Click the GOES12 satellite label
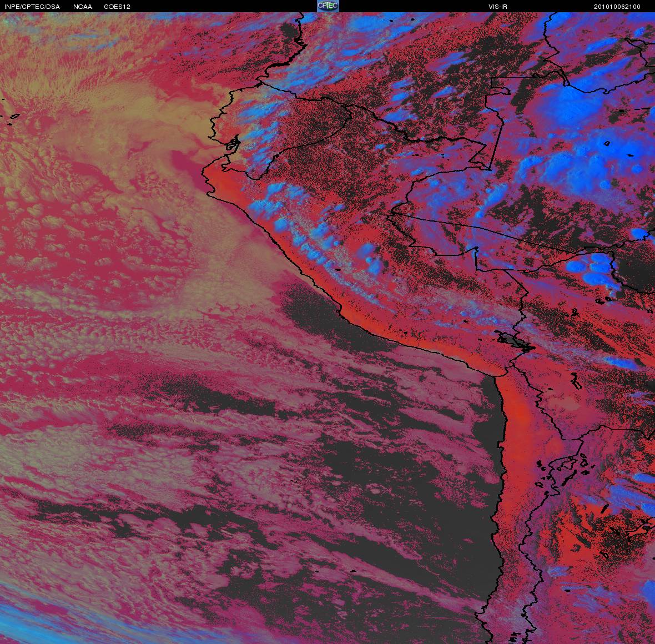Image resolution: width=655 pixels, height=644 pixels. point(117,7)
